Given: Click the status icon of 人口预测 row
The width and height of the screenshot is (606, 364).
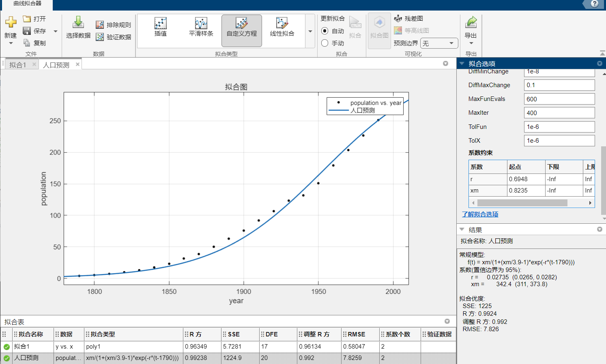Looking at the screenshot, I should pyautogui.click(x=6, y=358).
